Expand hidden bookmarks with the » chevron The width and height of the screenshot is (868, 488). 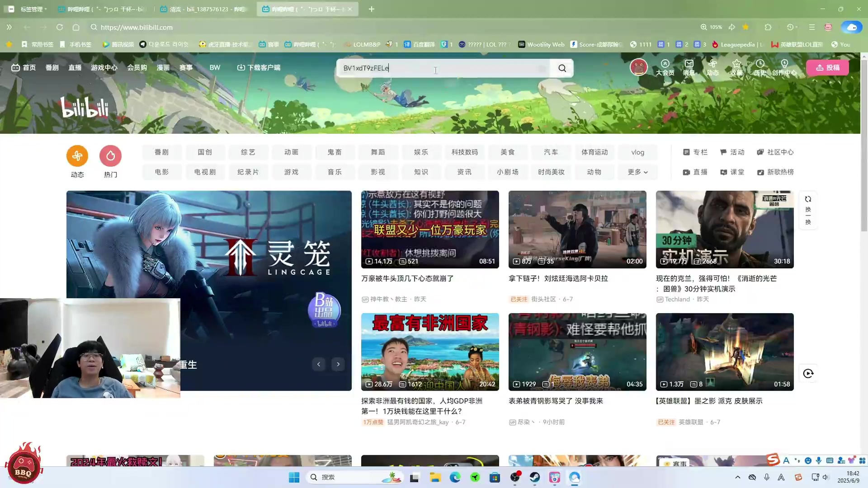tap(9, 27)
